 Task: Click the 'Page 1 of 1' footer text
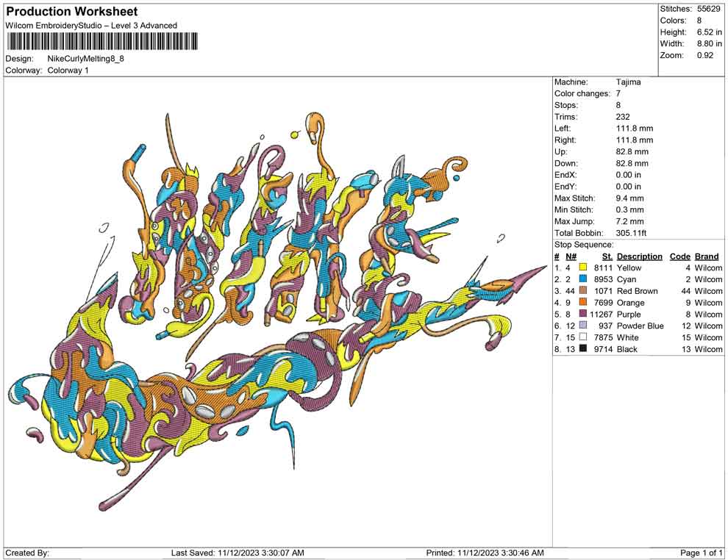click(701, 553)
